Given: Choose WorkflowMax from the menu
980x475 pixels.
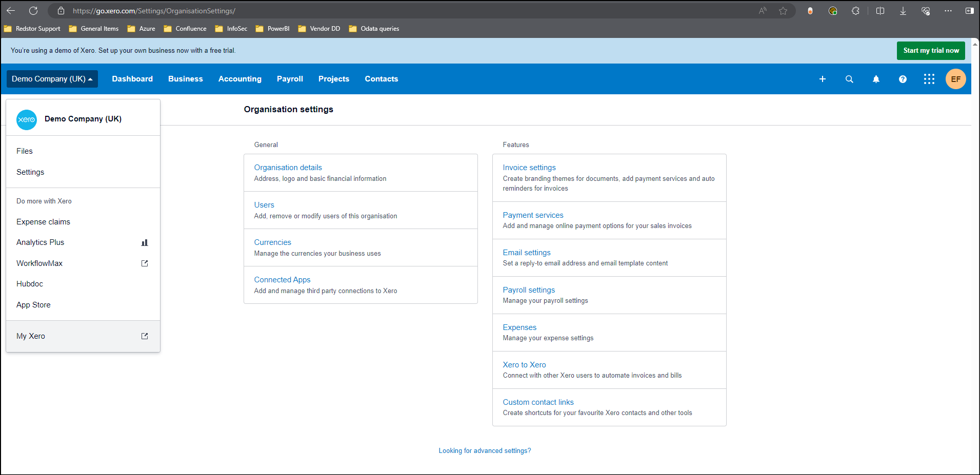Looking at the screenshot, I should coord(83,263).
